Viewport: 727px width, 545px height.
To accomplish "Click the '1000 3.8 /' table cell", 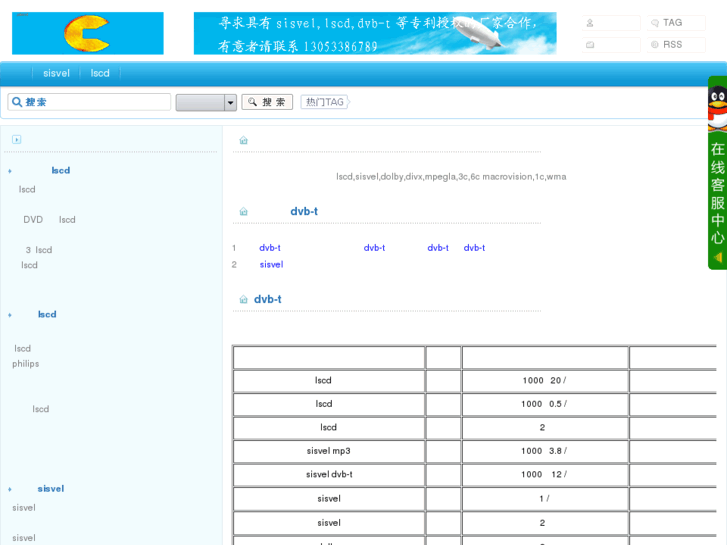I will pos(545,451).
